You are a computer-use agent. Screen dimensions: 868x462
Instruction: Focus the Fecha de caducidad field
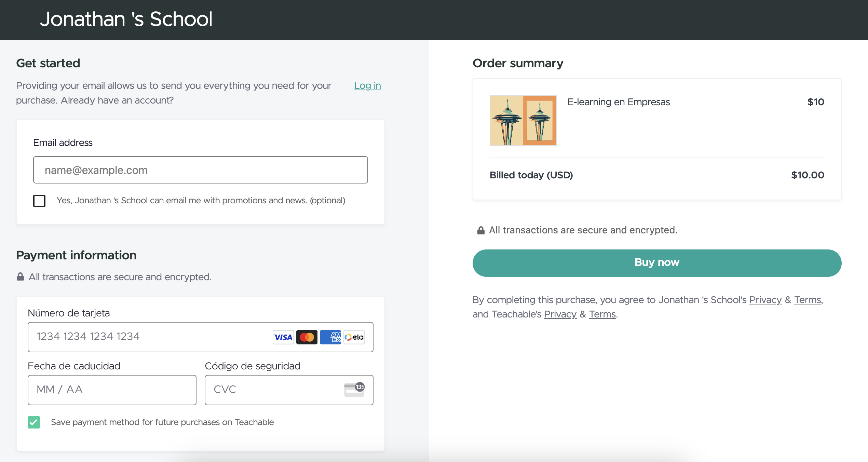coord(112,390)
